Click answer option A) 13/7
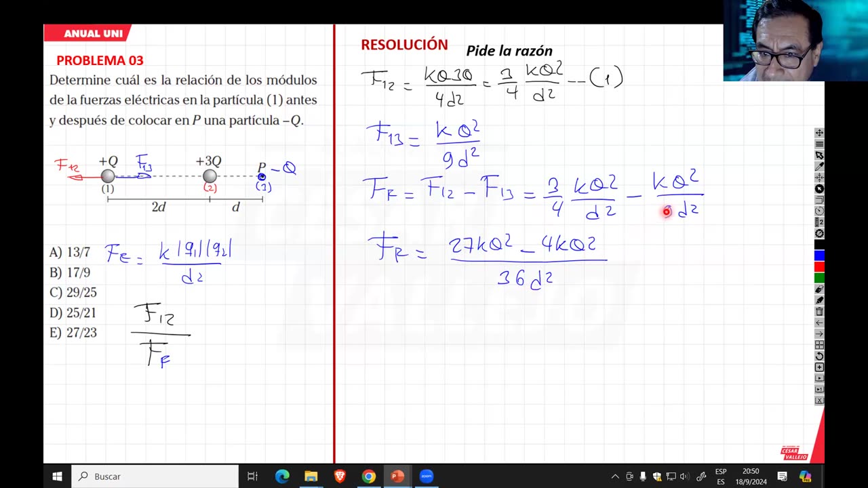The width and height of the screenshot is (868, 488). click(70, 253)
